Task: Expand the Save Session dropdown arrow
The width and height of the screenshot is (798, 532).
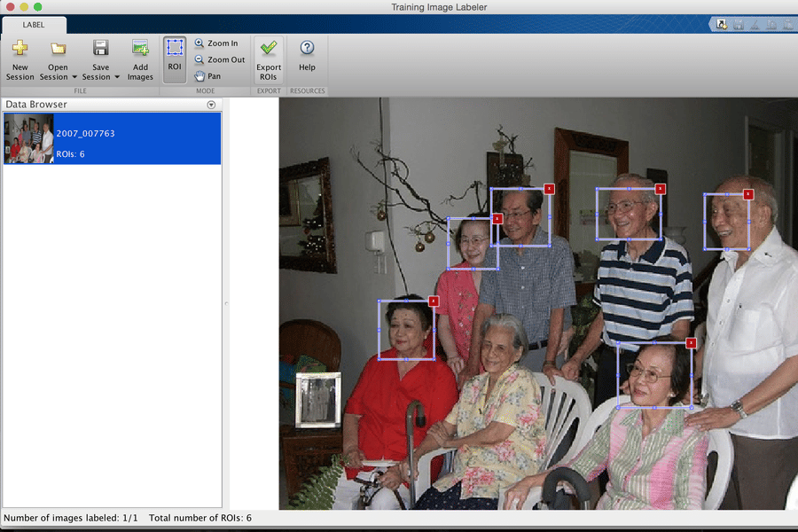Action: tap(117, 77)
